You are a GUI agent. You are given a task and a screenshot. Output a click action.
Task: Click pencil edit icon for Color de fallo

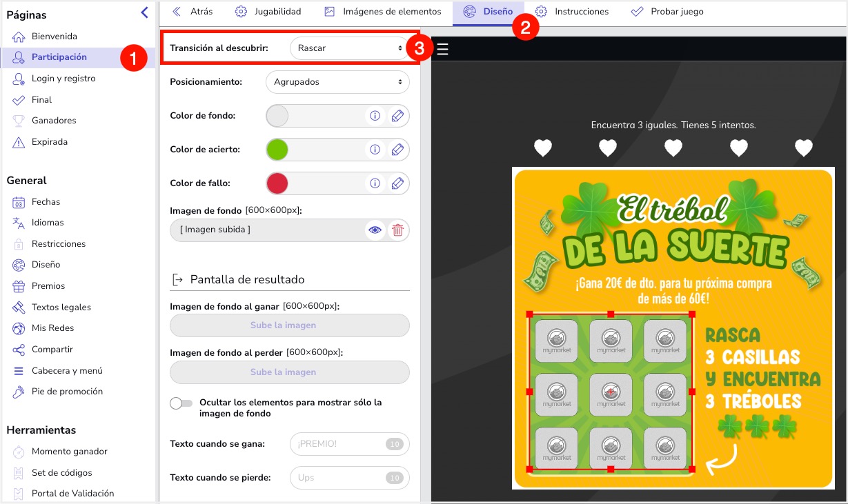click(397, 183)
